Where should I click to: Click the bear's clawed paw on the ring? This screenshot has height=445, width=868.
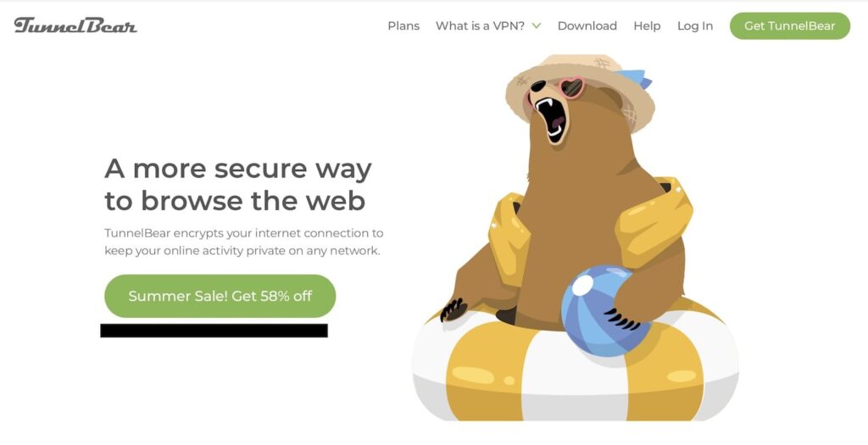[454, 310]
